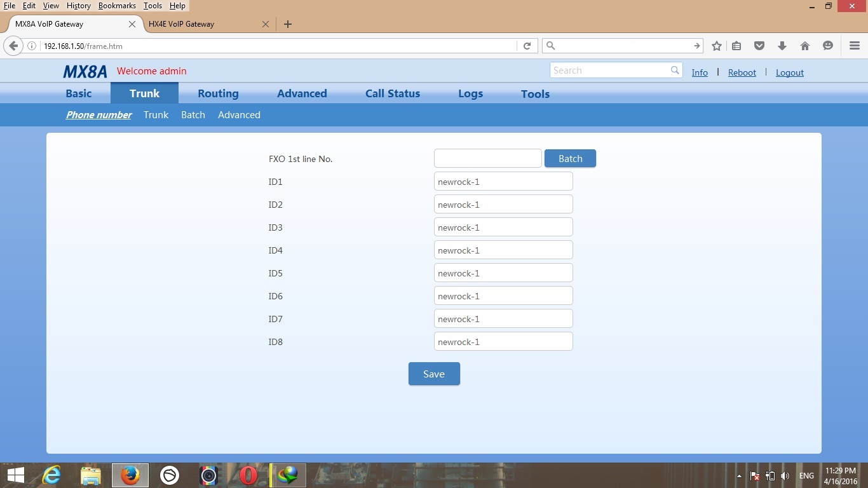Reload the page with the refresh icon
Image resolution: width=868 pixels, height=488 pixels.
point(527,46)
